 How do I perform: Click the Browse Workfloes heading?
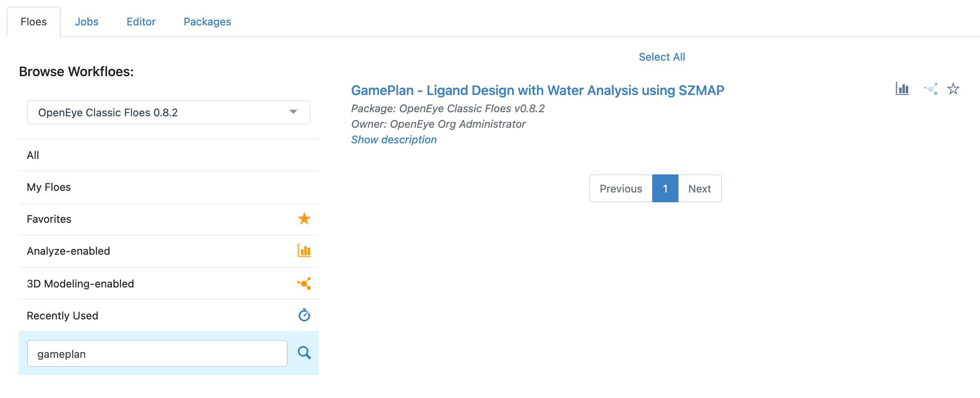click(76, 72)
